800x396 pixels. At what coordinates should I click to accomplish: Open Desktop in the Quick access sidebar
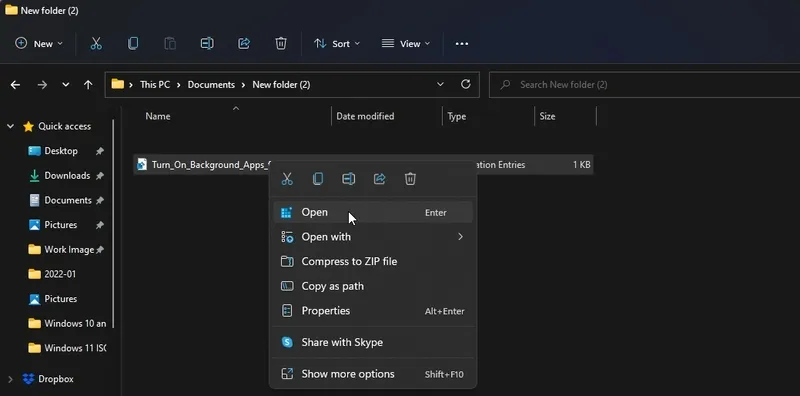click(x=61, y=151)
